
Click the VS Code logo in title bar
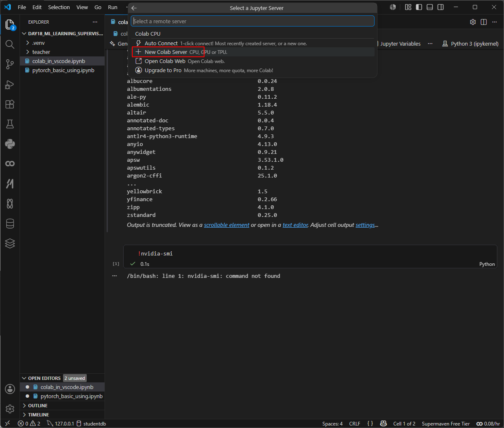7,7
